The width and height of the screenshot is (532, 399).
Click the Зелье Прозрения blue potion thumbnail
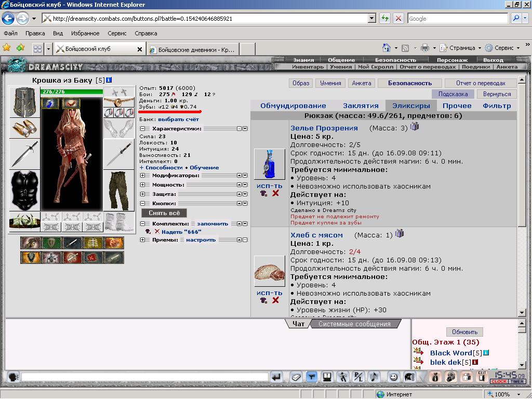coord(270,164)
